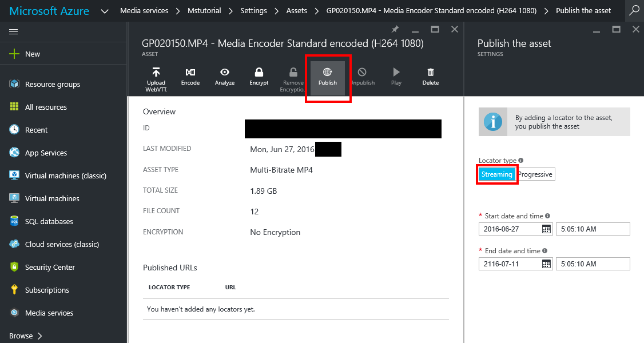This screenshot has width=644, height=343.
Task: Go to Mstutorial breadcrumb
Action: click(x=204, y=11)
